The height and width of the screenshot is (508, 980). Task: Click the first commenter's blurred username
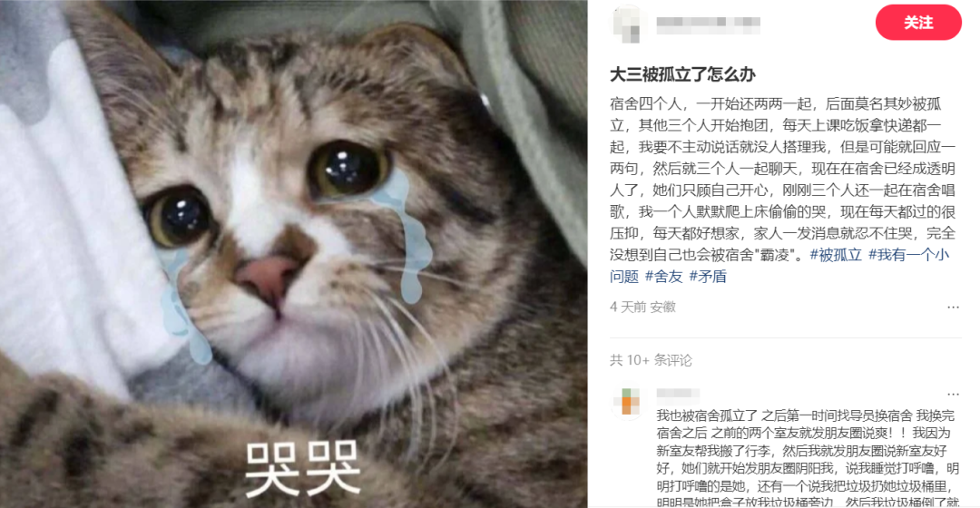click(678, 393)
